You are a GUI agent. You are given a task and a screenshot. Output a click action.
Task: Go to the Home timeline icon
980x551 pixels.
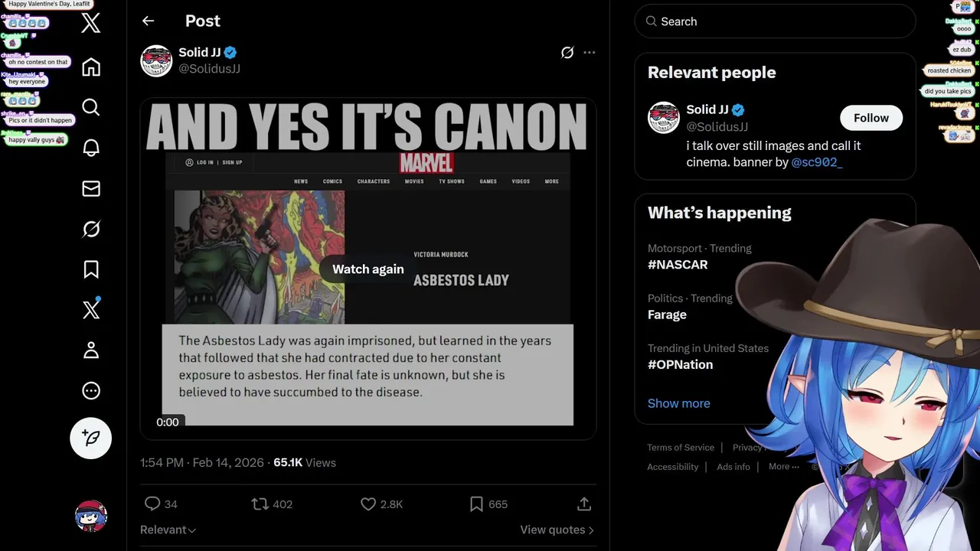pos(91,67)
